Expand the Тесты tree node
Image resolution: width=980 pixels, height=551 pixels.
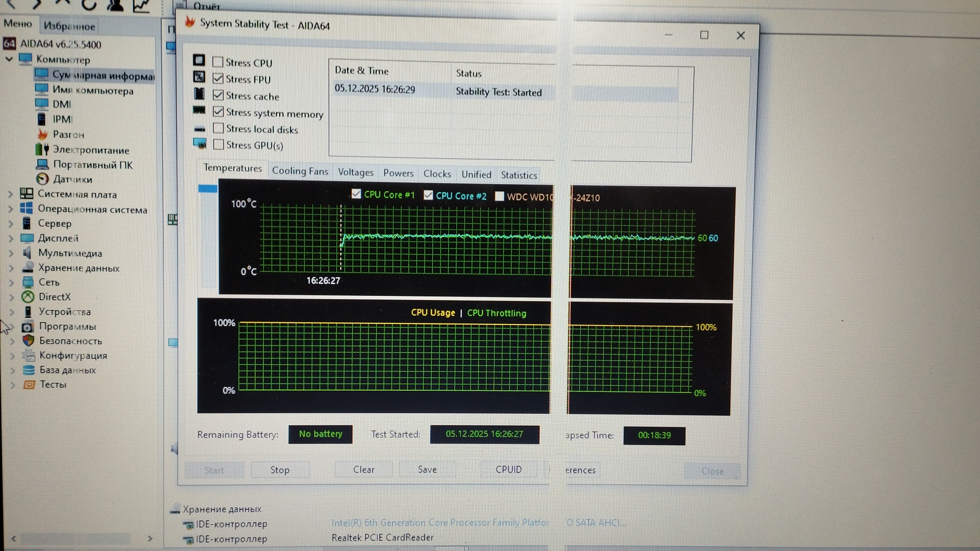12,385
